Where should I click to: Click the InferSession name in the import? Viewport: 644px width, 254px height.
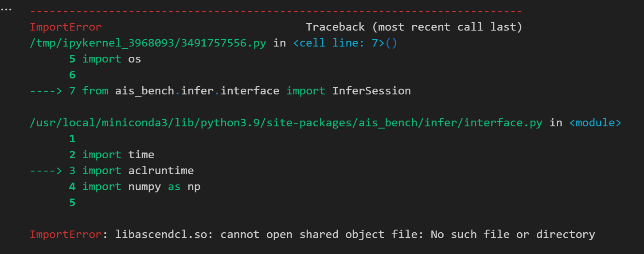371,91
